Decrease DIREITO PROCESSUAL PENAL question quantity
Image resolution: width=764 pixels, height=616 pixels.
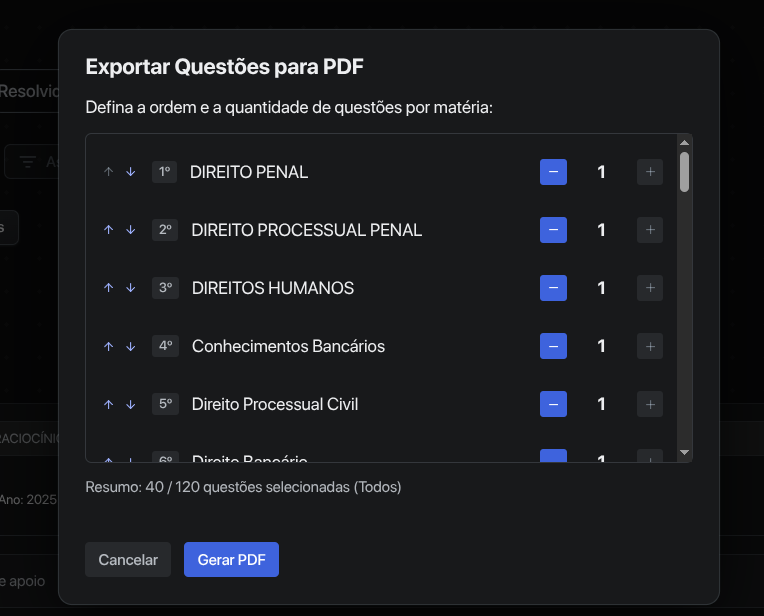[x=553, y=230]
